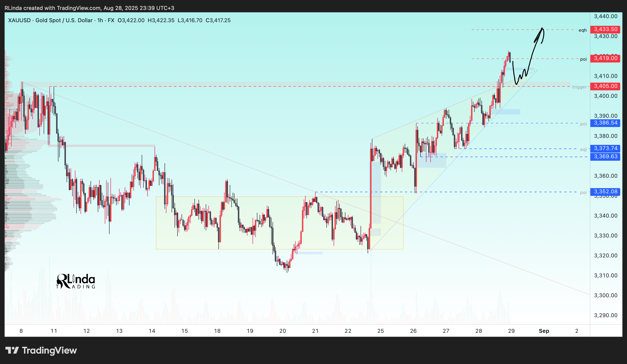627x364 pixels.
Task: Click the orange dotted consolidation range box
Action: [280, 223]
